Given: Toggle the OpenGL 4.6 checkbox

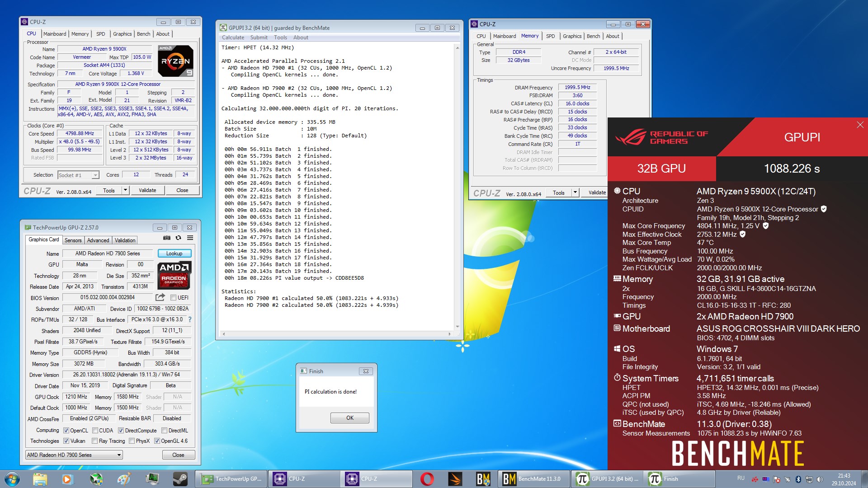Looking at the screenshot, I should click(x=157, y=441).
